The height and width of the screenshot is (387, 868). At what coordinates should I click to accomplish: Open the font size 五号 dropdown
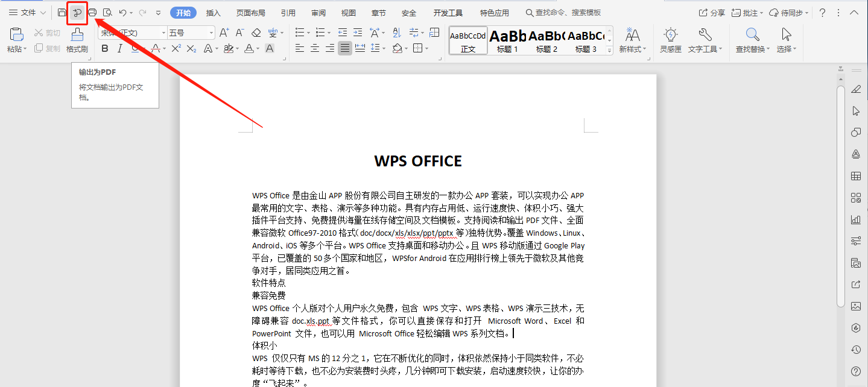point(211,33)
